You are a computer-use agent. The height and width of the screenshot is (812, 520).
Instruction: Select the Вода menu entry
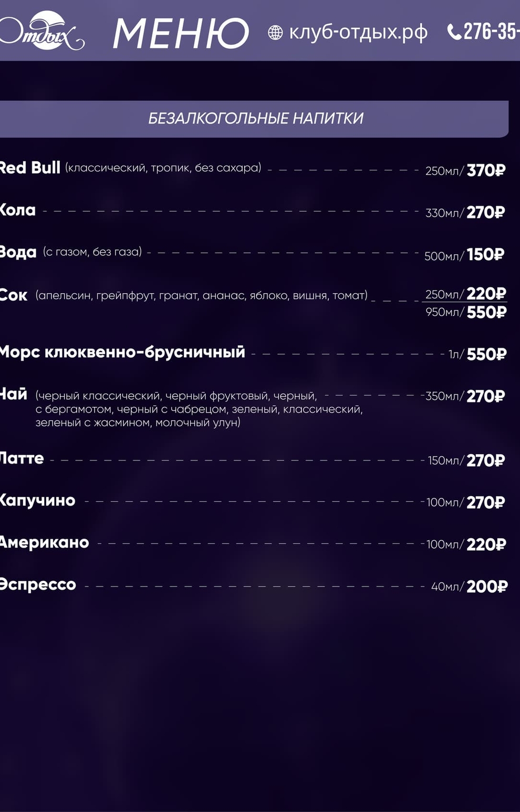[18, 252]
